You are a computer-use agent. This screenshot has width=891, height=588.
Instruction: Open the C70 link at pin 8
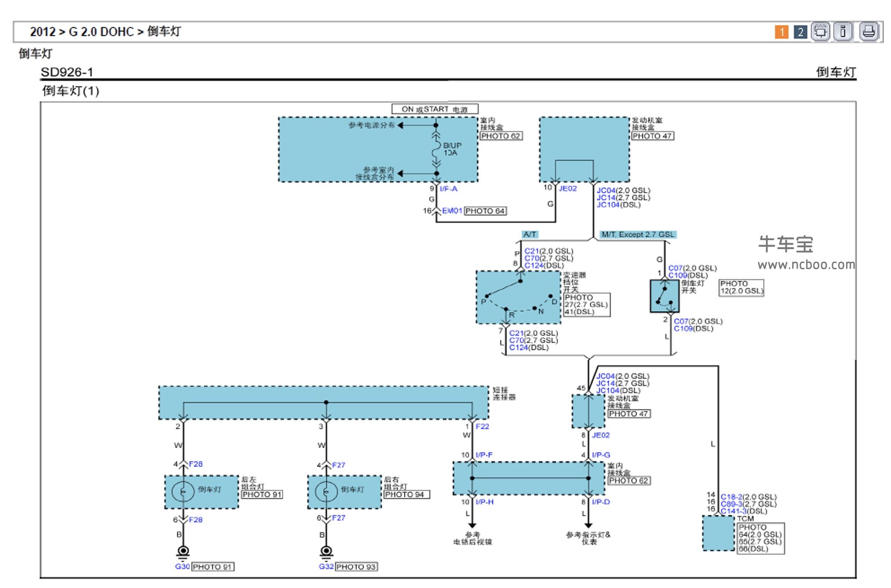pos(531,259)
